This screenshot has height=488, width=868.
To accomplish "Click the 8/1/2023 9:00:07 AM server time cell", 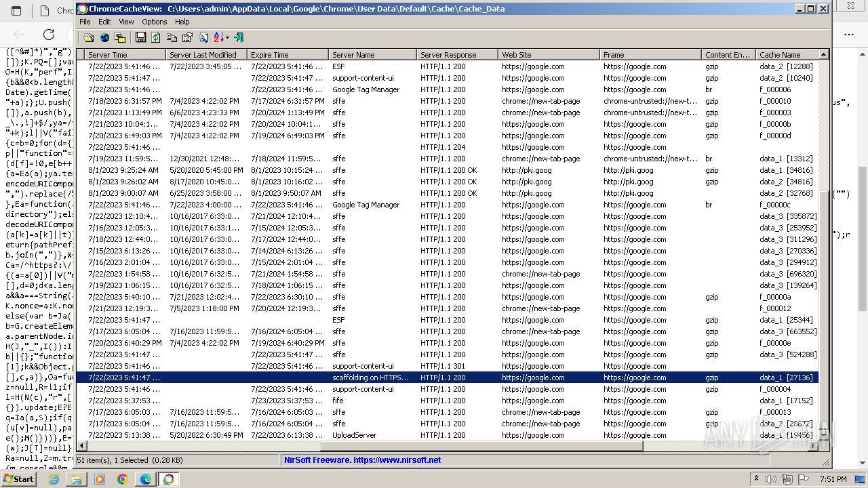I will 123,193.
